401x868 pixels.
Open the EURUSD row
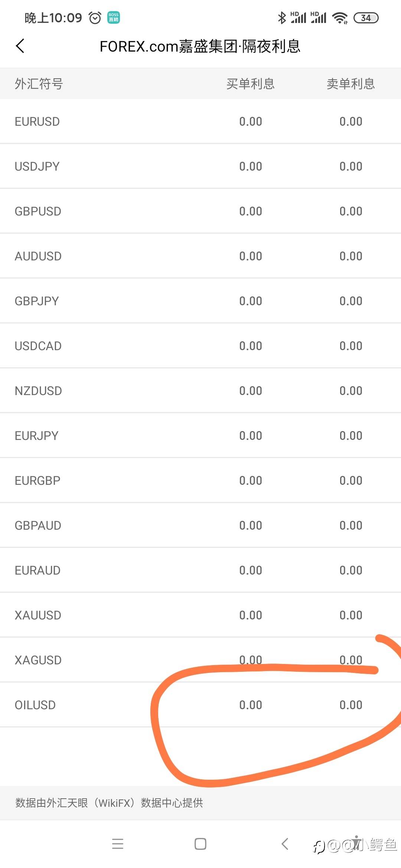click(x=200, y=121)
